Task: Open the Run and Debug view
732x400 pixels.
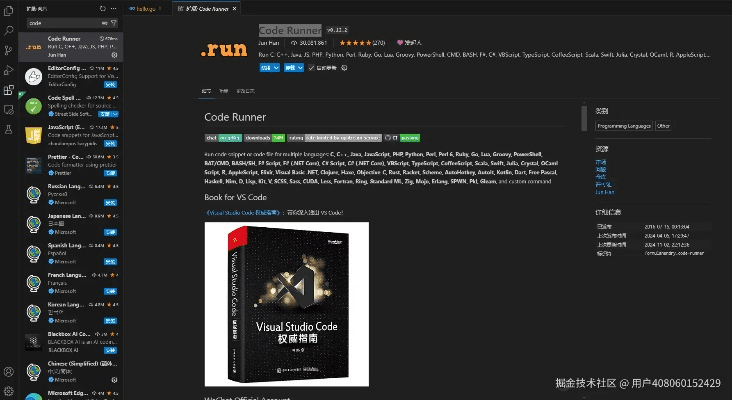Action: click(8, 70)
